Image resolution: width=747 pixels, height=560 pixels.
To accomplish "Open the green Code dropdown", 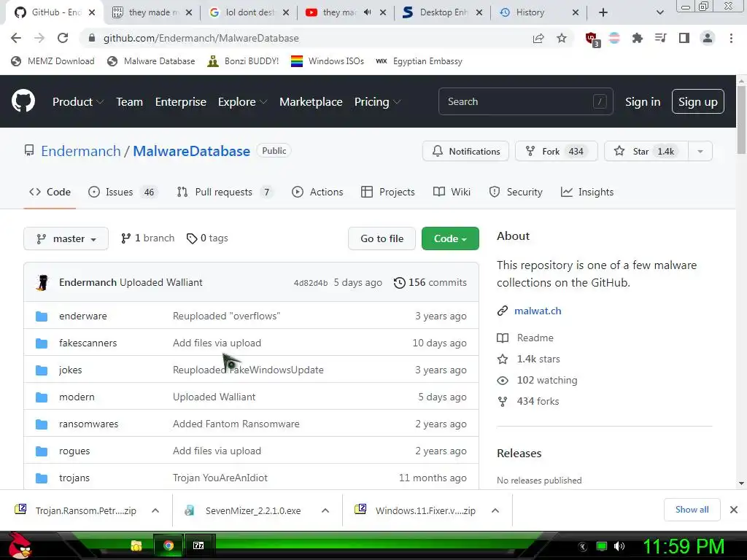I will 449,238.
